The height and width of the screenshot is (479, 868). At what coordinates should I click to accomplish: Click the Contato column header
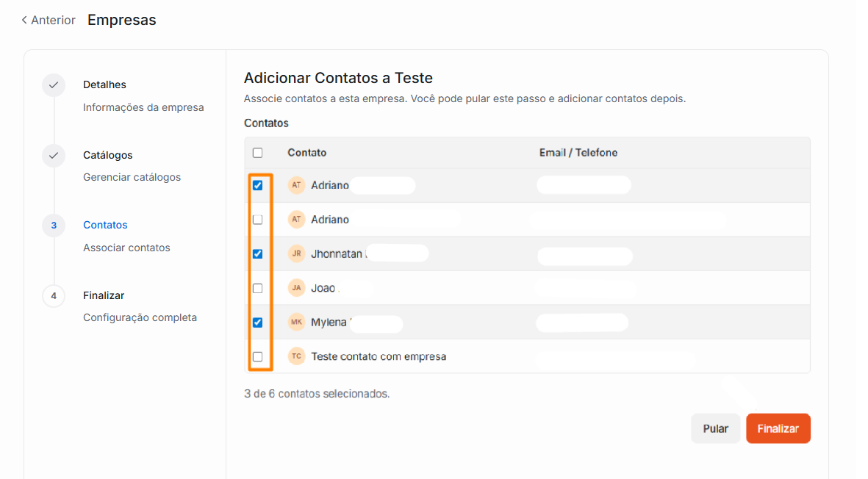tap(306, 153)
